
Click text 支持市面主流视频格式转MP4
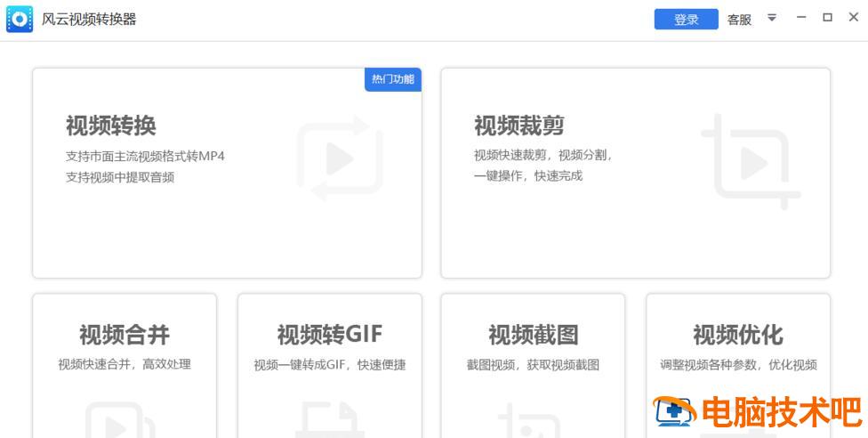pyautogui.click(x=145, y=157)
